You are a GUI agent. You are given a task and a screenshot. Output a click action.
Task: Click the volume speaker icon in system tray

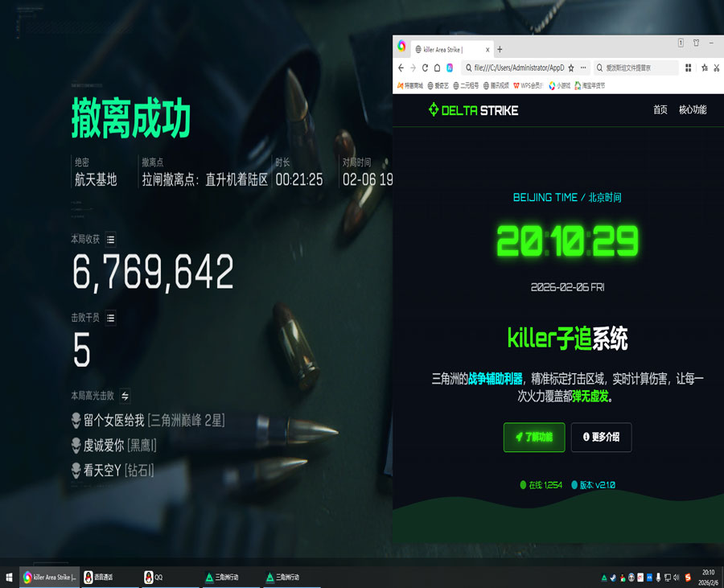tap(676, 577)
